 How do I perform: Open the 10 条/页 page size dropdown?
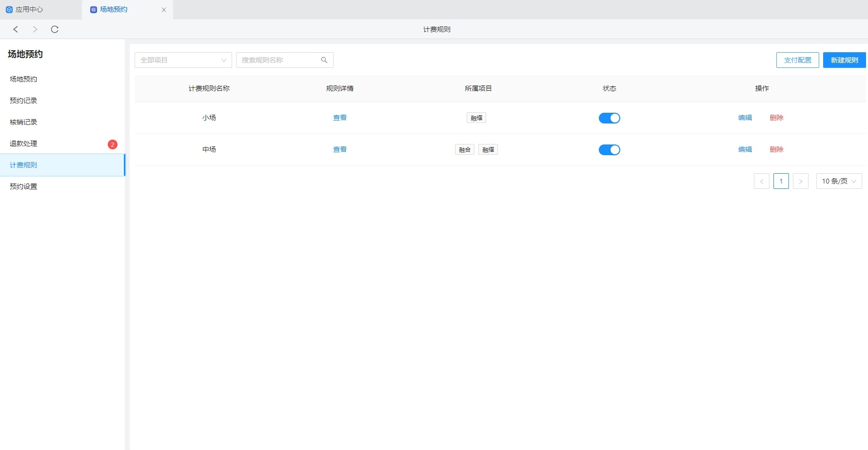coord(839,181)
